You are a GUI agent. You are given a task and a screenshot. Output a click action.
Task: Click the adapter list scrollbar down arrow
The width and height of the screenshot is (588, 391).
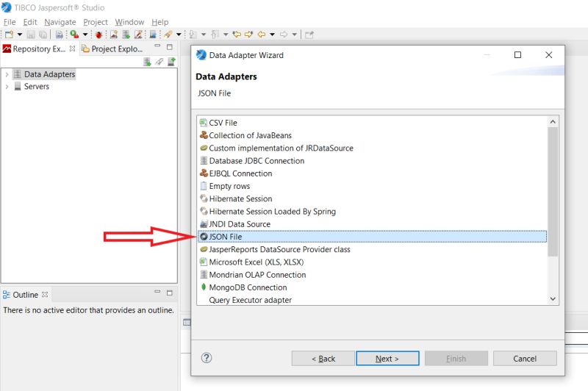[x=553, y=299]
